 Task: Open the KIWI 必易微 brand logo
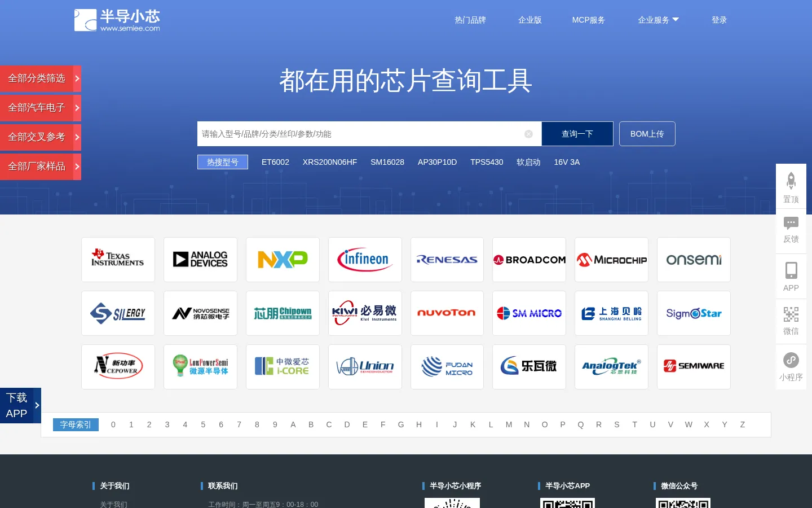(365, 313)
